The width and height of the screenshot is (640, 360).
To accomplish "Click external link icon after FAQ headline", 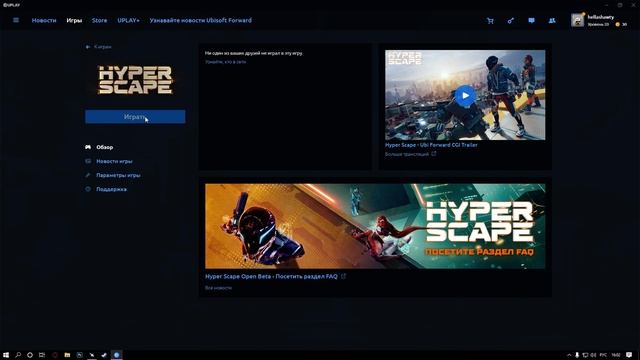I will tap(343, 276).
